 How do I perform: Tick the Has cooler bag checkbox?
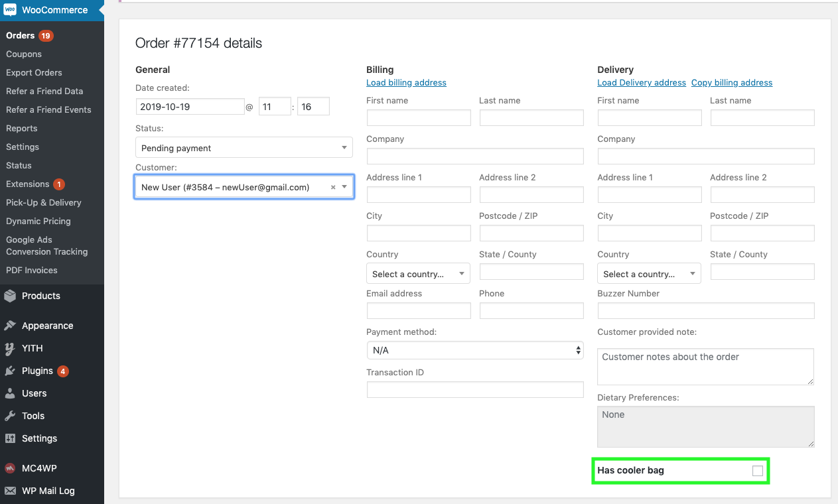click(757, 471)
